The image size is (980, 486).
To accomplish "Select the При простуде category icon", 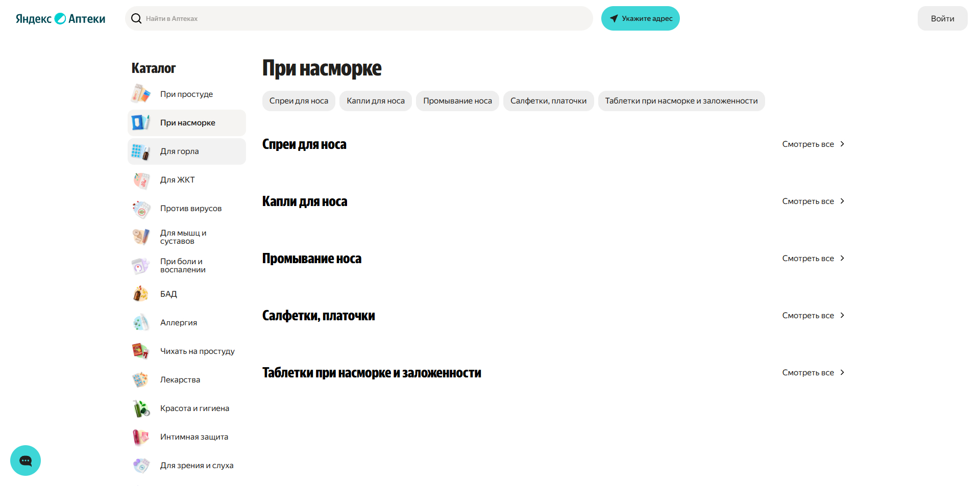I will tap(141, 94).
